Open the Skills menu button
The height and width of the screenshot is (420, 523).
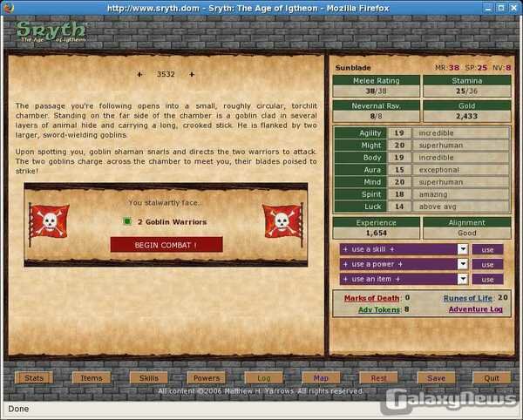[149, 378]
